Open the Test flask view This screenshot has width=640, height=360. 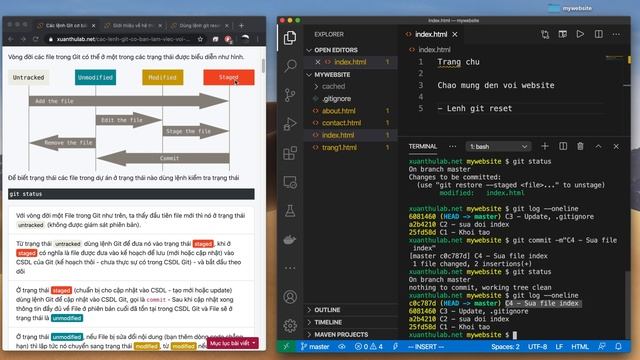click(290, 211)
